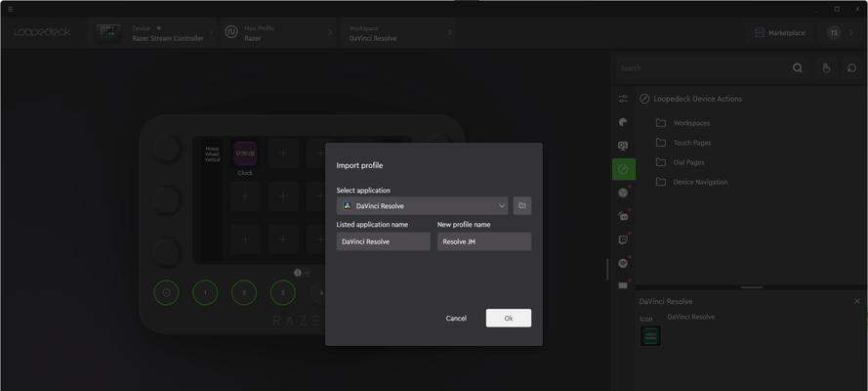The image size is (868, 391).
Task: Open the last sidebar plugin icon under Spotify
Action: 623,285
